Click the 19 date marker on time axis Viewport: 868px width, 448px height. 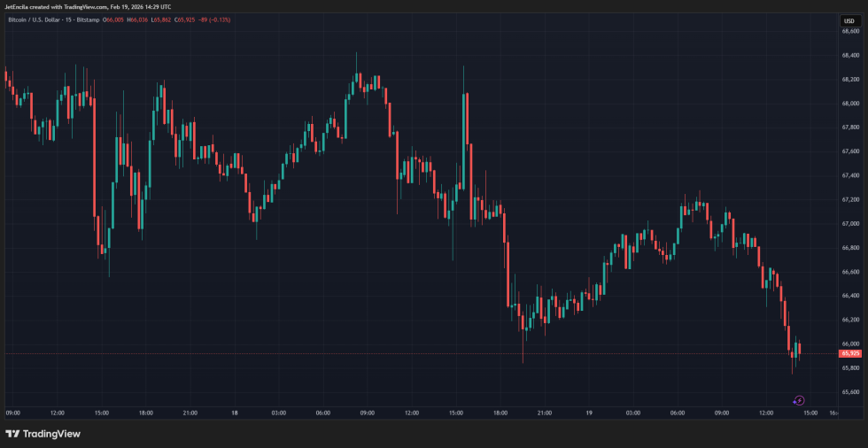click(588, 413)
